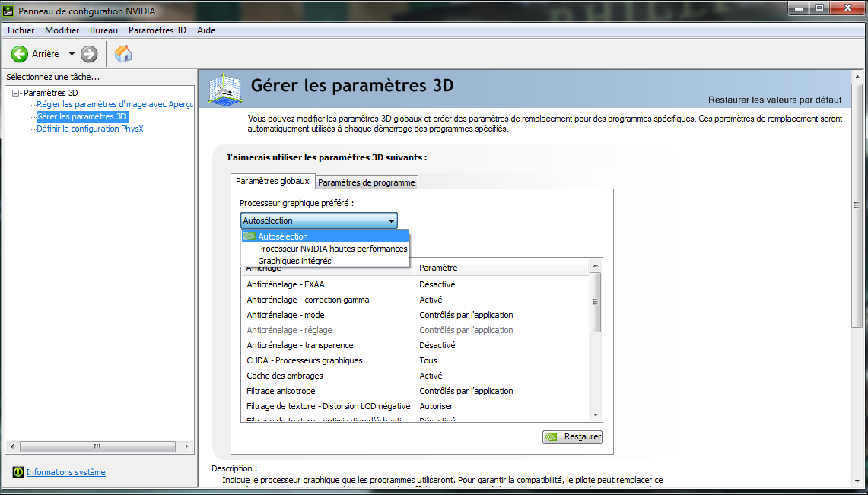Click the Informations système icon
This screenshot has width=868, height=495.
tap(17, 471)
